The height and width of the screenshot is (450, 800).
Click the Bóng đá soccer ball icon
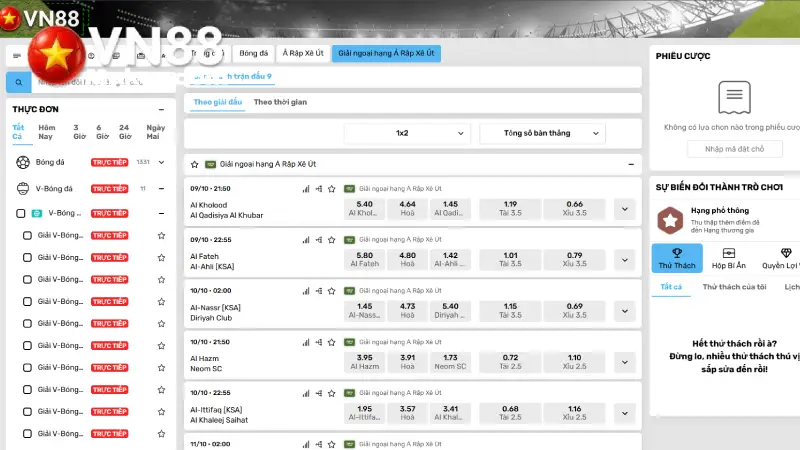pyautogui.click(x=23, y=162)
